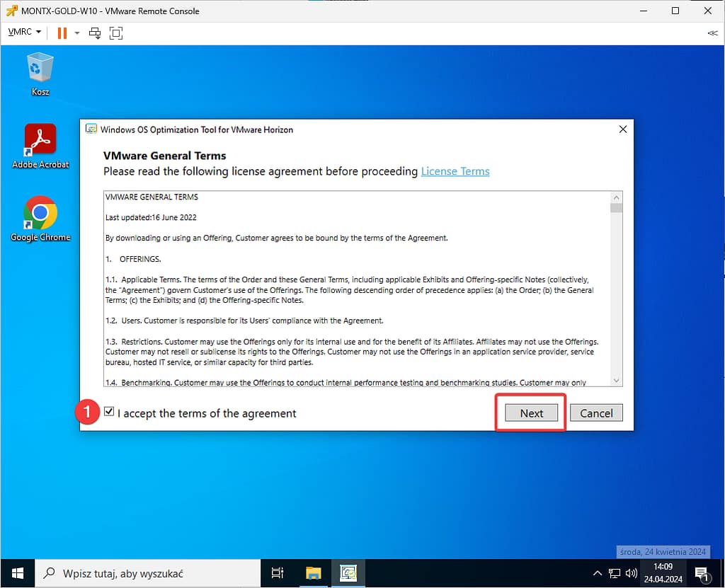Viewport: 725px width, 588px height.
Task: Open File Explorer from the taskbar
Action: [x=314, y=573]
